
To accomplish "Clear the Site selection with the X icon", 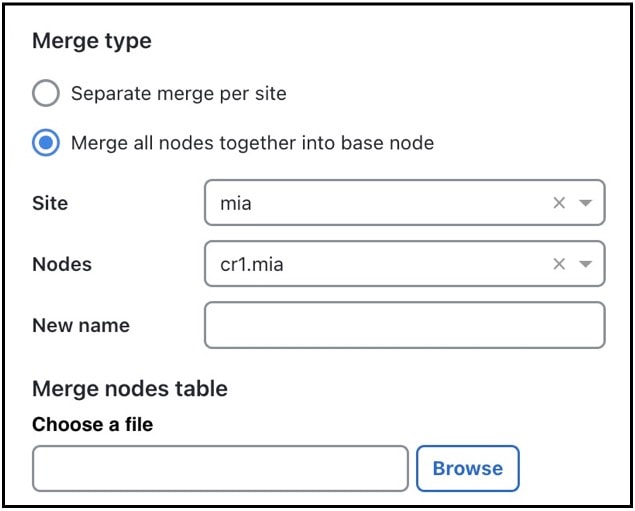I will tap(559, 202).
